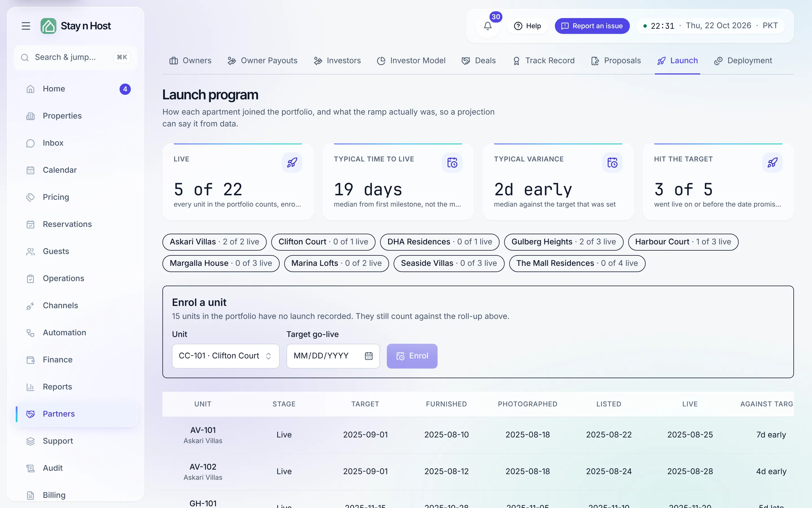Click the Help button
The width and height of the screenshot is (812, 508).
point(528,26)
